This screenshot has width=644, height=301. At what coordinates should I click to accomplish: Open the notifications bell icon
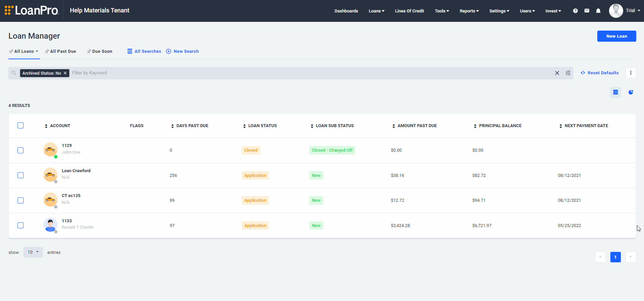(598, 11)
